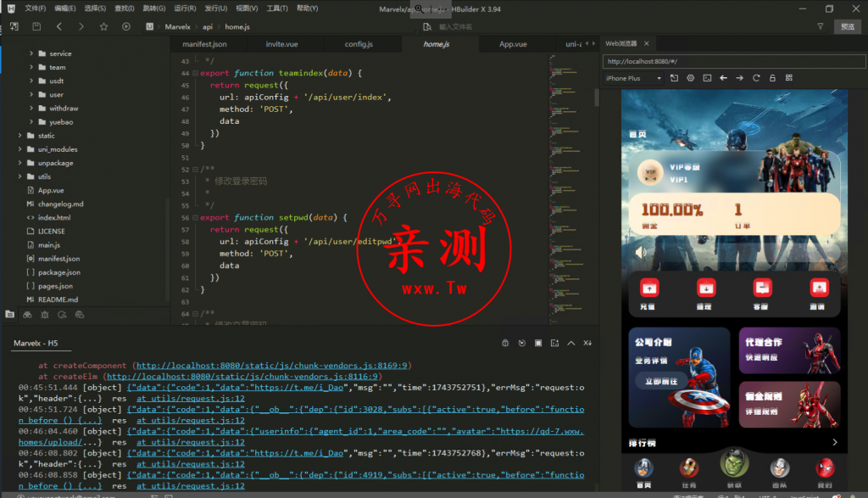The image size is (868, 498).
Task: Open the QR code view in the browser toolbar
Action: (x=789, y=77)
